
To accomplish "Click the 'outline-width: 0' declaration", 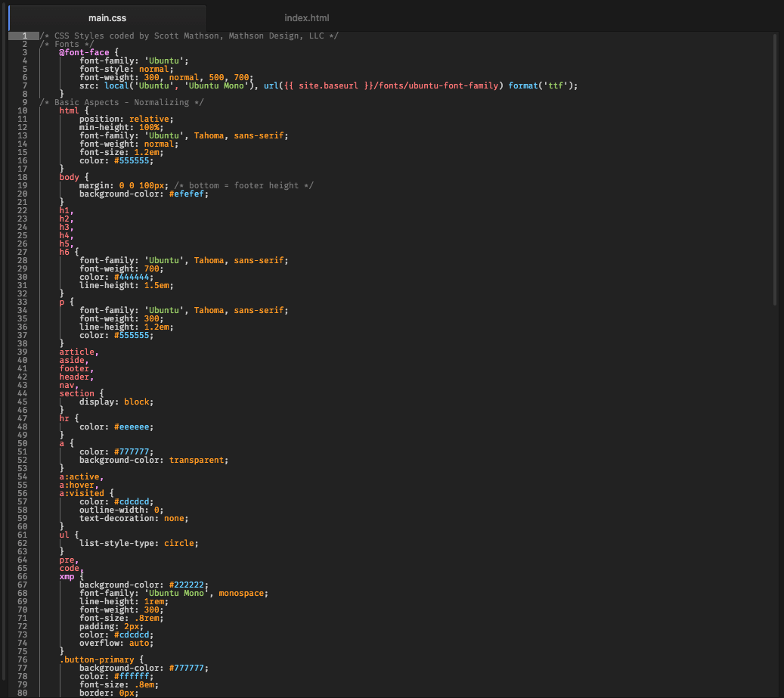I will [121, 510].
